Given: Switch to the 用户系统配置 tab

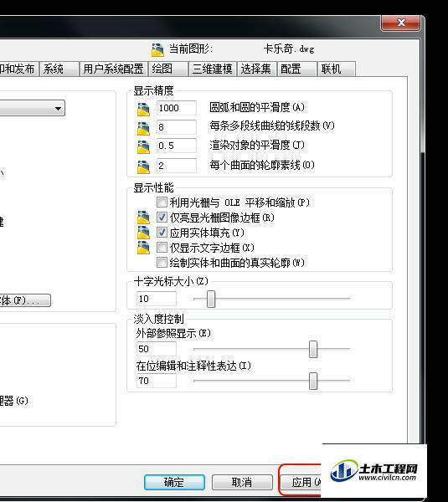Looking at the screenshot, I should (x=113, y=69).
